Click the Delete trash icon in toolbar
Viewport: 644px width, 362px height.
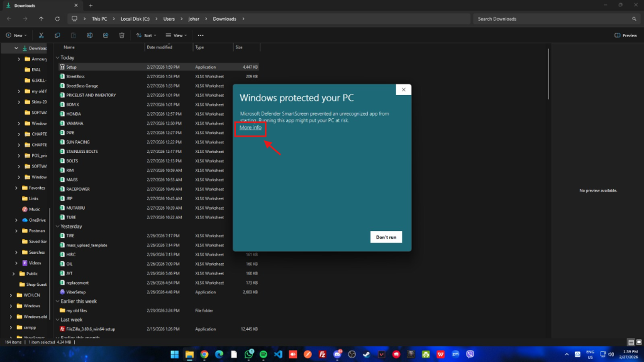pos(121,35)
